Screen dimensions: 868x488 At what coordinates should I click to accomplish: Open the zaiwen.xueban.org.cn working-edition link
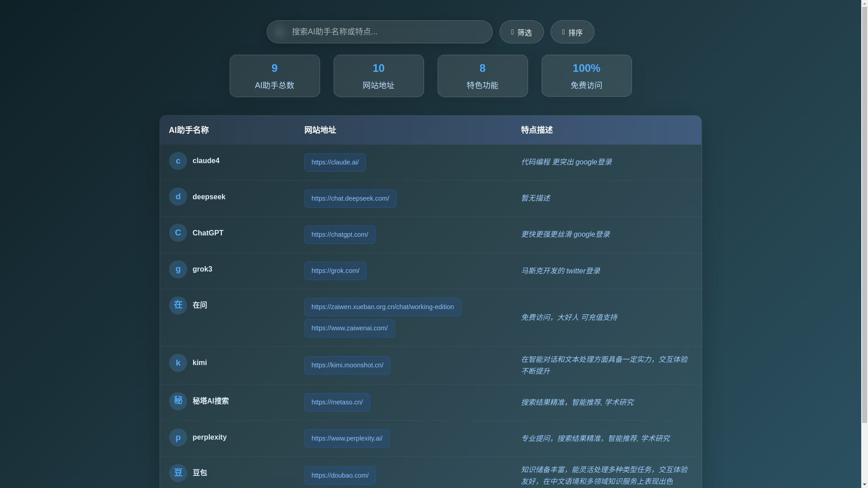coord(382,307)
